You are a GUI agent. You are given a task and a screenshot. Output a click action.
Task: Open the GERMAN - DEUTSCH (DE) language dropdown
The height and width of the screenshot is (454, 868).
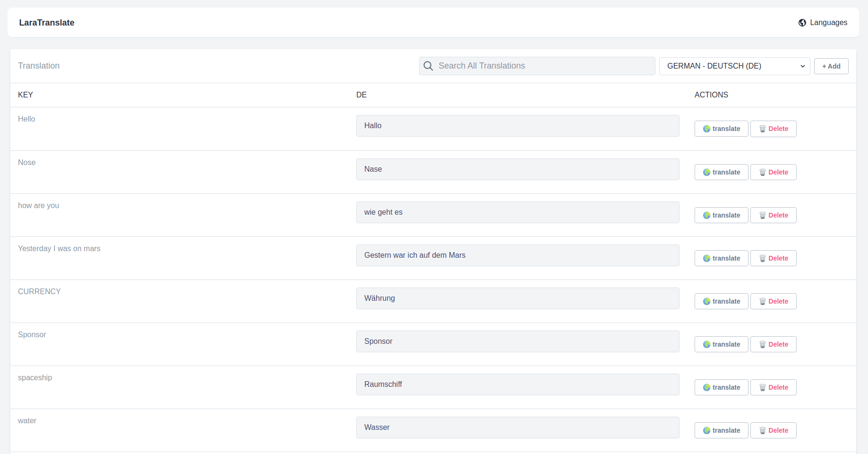pos(735,66)
